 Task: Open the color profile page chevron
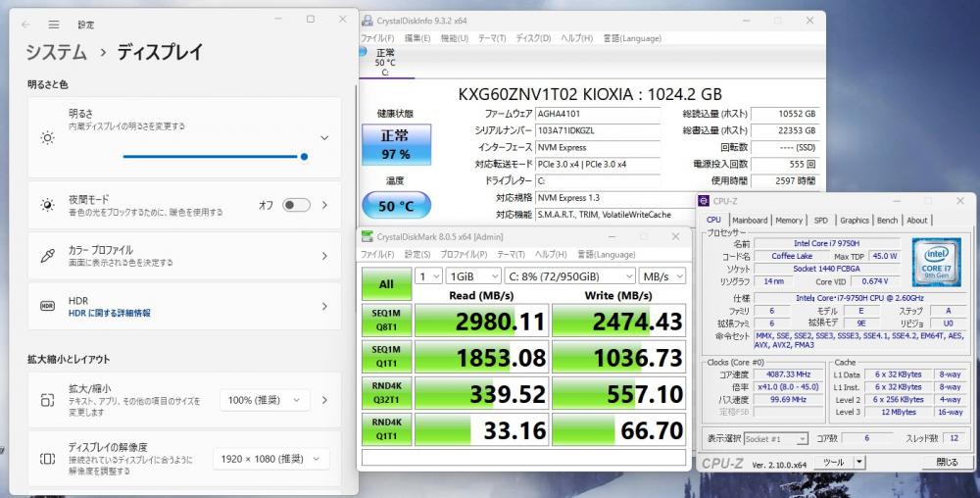(x=324, y=256)
